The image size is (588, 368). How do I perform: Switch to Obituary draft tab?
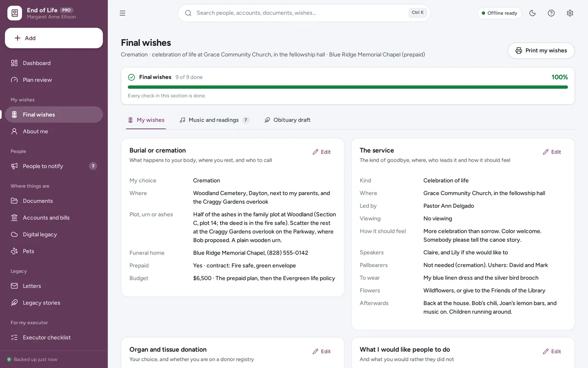click(288, 120)
